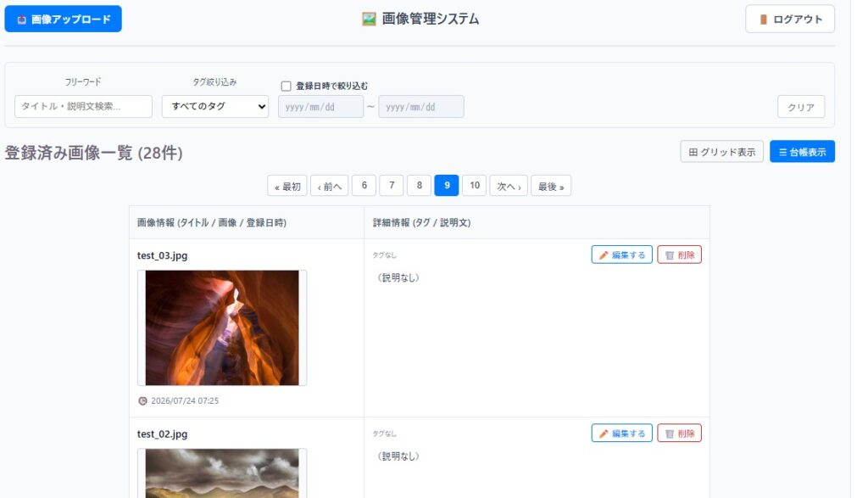
Task: Enable 登録日時で絞り込む checkbox
Action: (287, 86)
